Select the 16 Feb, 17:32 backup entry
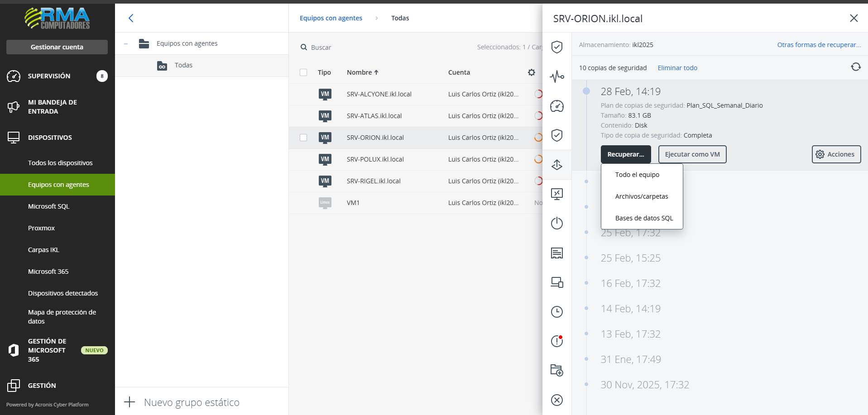Image resolution: width=868 pixels, height=415 pixels. pyautogui.click(x=630, y=283)
